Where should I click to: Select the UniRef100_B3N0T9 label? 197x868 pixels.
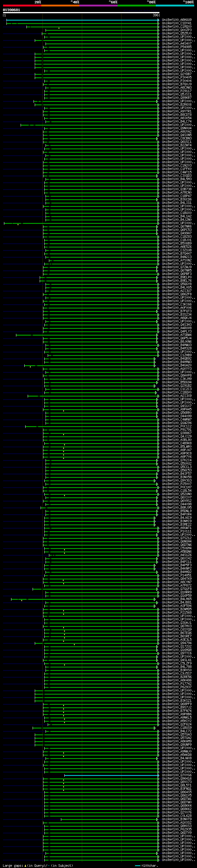coord(177,819)
